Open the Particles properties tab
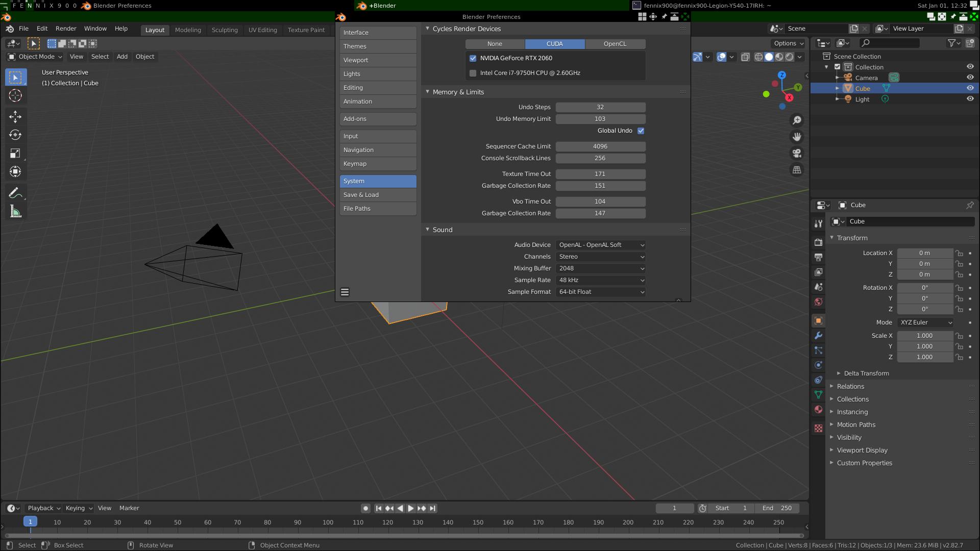Image resolution: width=980 pixels, height=551 pixels. click(818, 350)
